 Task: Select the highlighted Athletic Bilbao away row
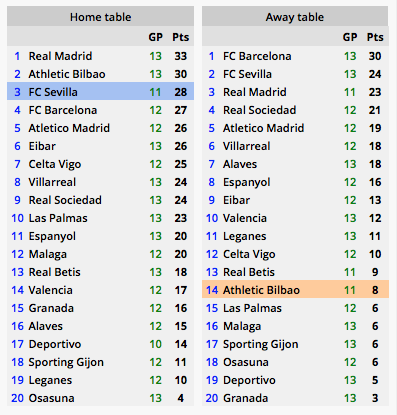tap(295, 289)
